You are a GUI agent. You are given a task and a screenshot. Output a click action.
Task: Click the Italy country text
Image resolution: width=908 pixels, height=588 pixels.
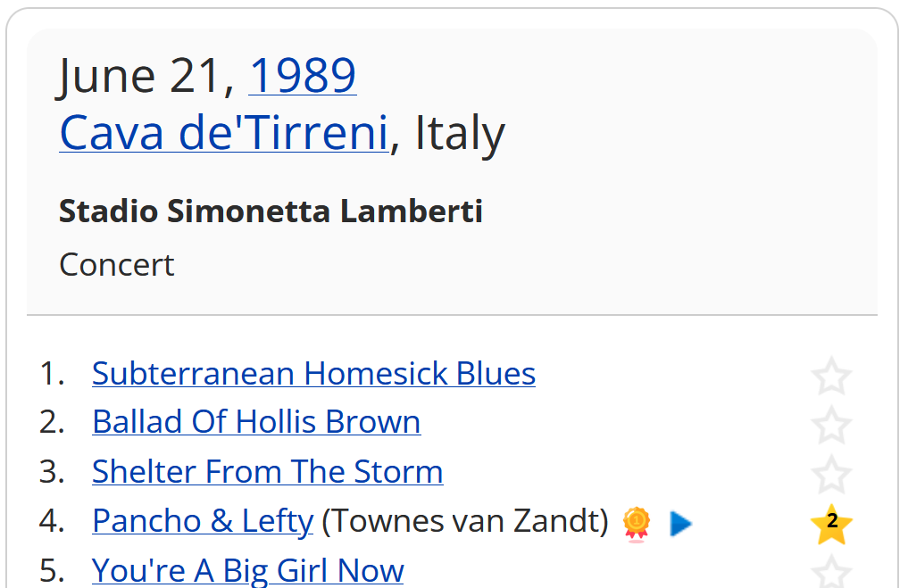pyautogui.click(x=461, y=133)
